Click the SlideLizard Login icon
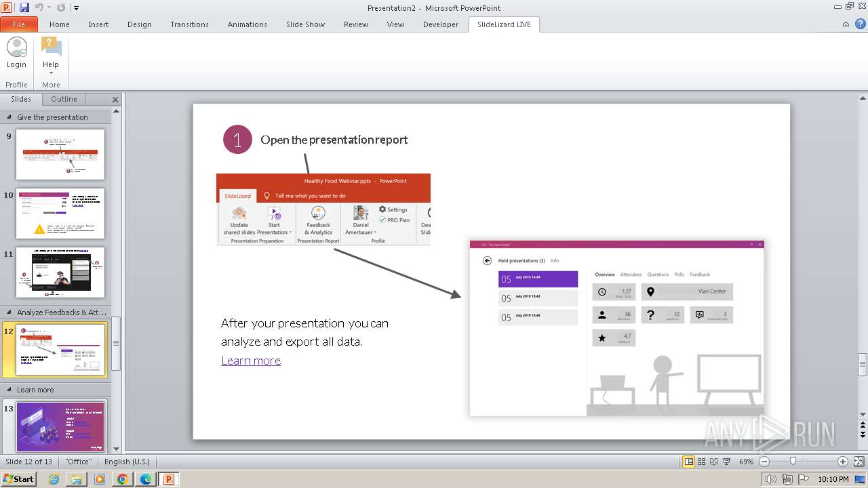 16,53
